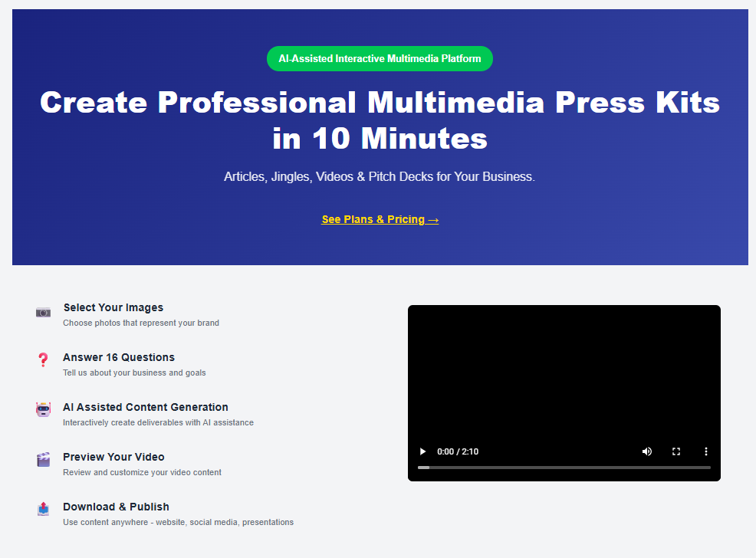Click the Select Your Images heading
The image size is (756, 558).
click(113, 307)
